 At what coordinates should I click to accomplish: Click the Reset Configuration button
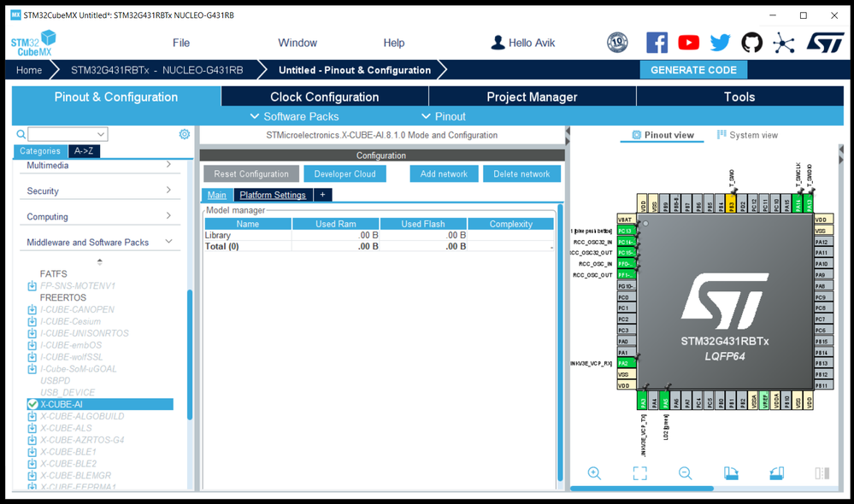(x=251, y=174)
